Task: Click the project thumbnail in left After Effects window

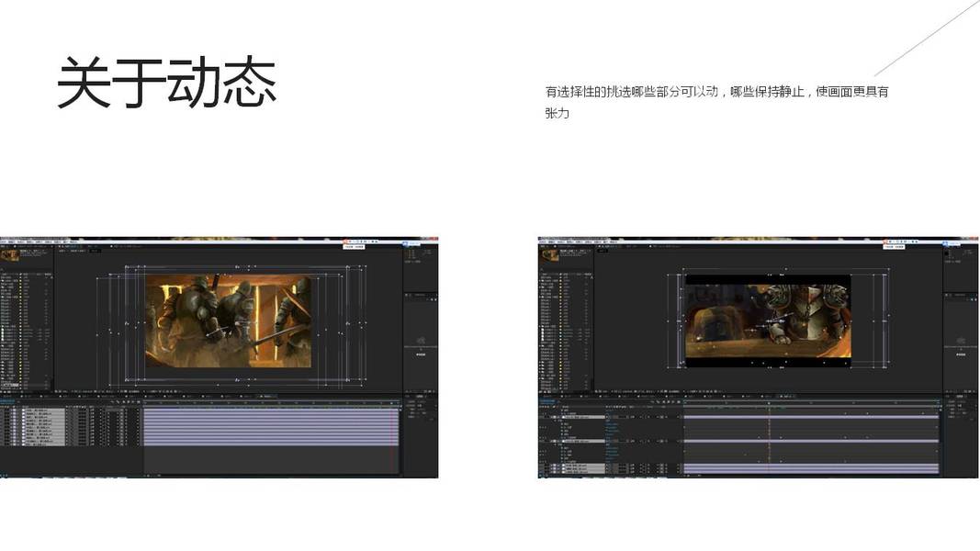Action: point(9,255)
